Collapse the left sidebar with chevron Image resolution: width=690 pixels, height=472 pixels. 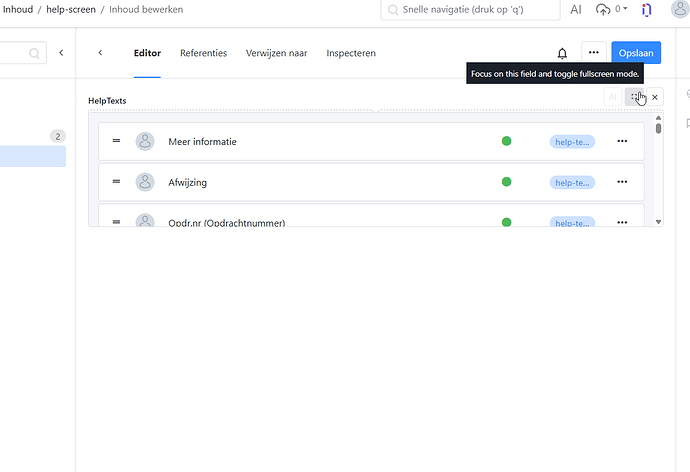[x=61, y=53]
